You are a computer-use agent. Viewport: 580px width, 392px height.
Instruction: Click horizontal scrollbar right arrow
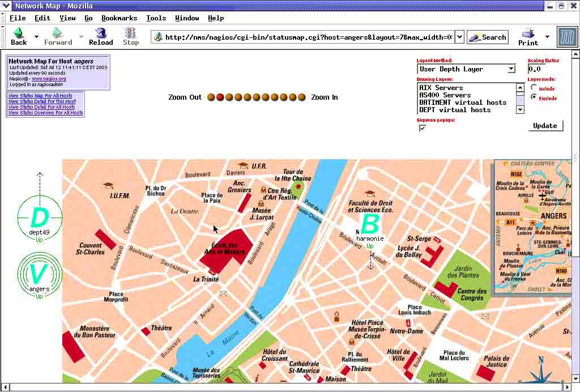tap(568, 387)
